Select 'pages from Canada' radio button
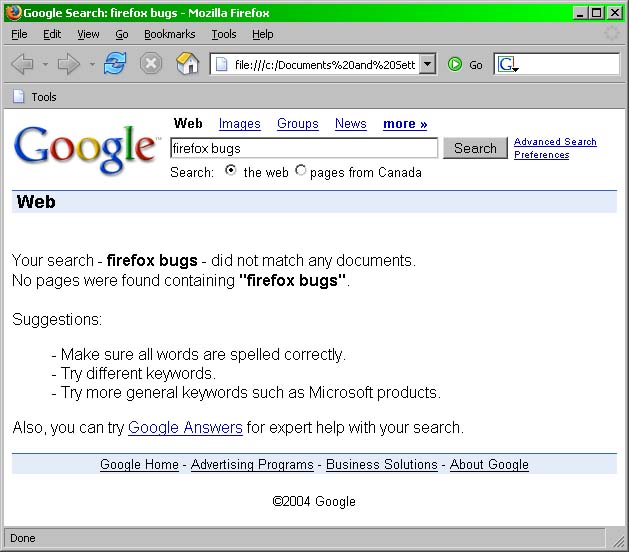629x552 pixels. click(x=300, y=170)
